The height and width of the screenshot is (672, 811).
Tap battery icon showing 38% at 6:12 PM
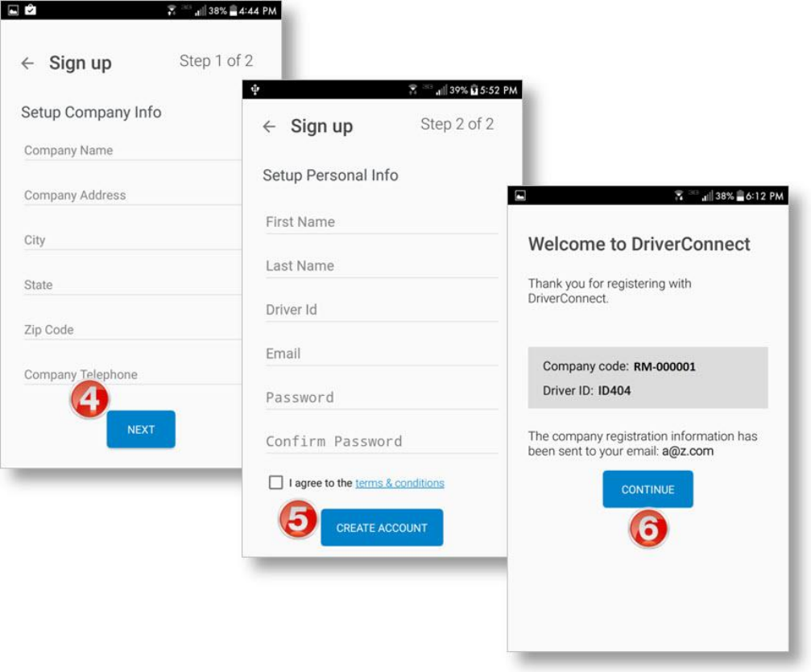click(740, 196)
